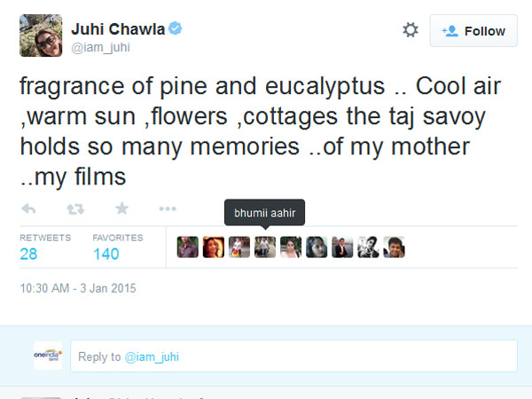
Task: Follow Juhi Chawla
Action: 473,31
